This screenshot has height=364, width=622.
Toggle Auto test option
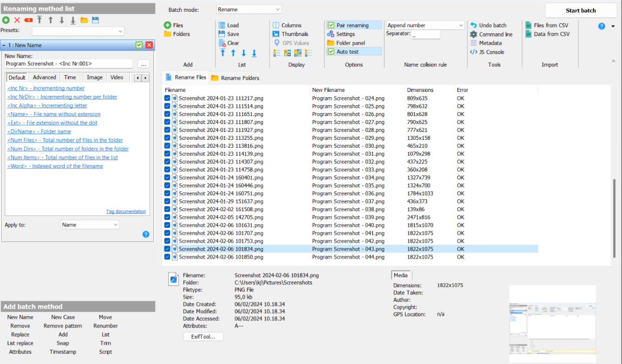354,51
